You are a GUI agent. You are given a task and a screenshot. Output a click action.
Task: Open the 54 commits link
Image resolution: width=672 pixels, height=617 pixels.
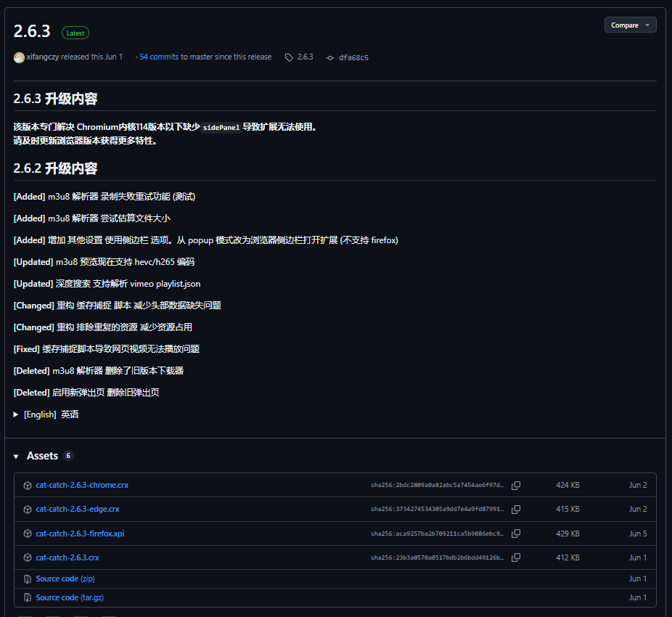(x=159, y=57)
